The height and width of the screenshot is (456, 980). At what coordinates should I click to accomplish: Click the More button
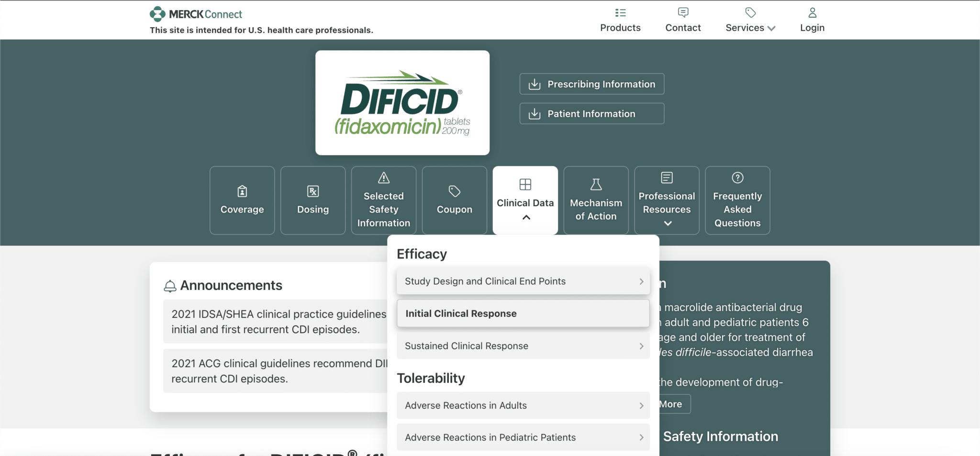click(x=670, y=403)
